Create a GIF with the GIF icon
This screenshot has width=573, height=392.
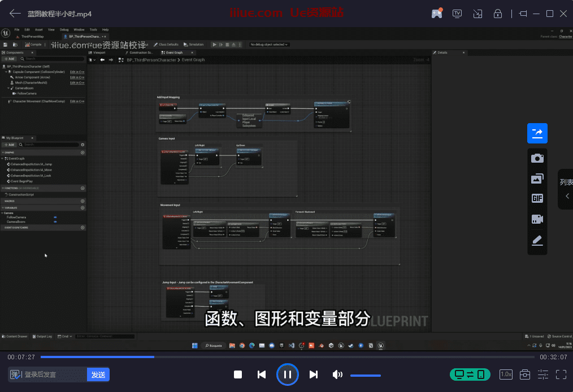(x=537, y=199)
